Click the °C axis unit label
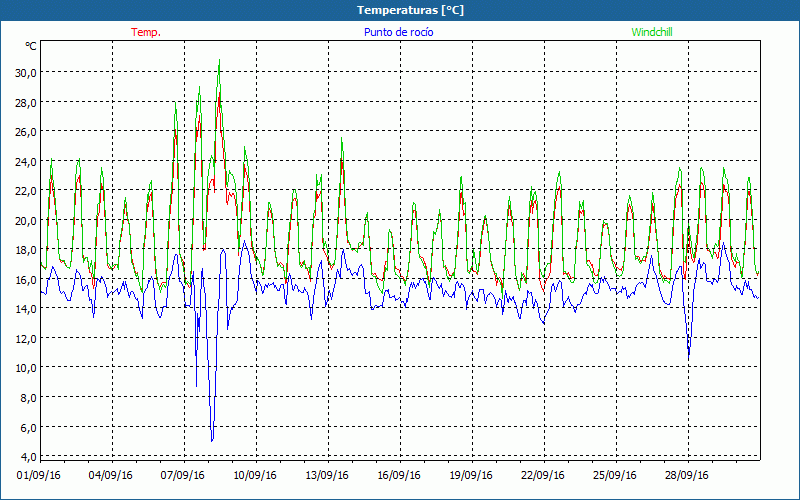 31,46
